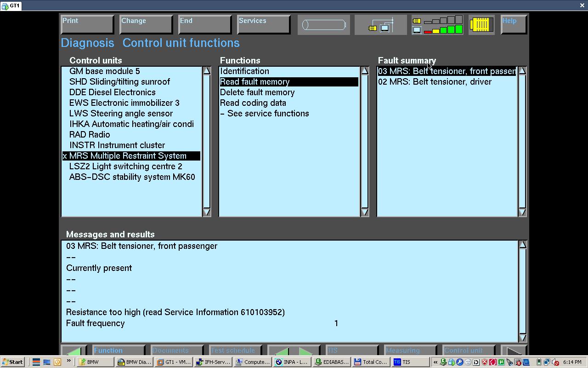Select ABS-DSC stability system MK60
The width and height of the screenshot is (588, 368).
click(132, 177)
